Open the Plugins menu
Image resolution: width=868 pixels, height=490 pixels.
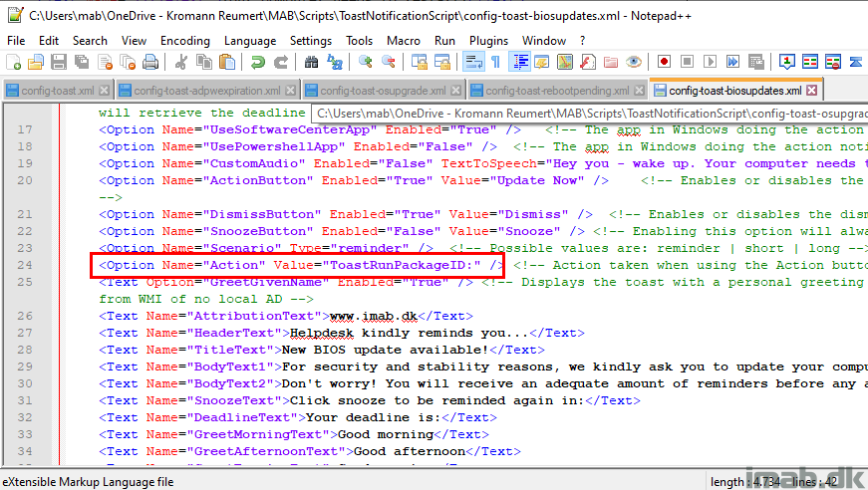coord(488,41)
